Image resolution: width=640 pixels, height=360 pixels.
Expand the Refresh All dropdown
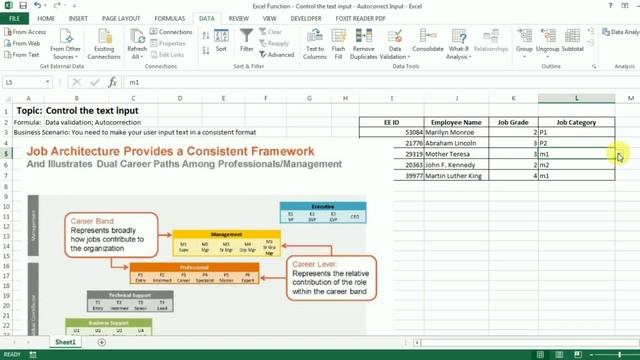pyautogui.click(x=137, y=57)
